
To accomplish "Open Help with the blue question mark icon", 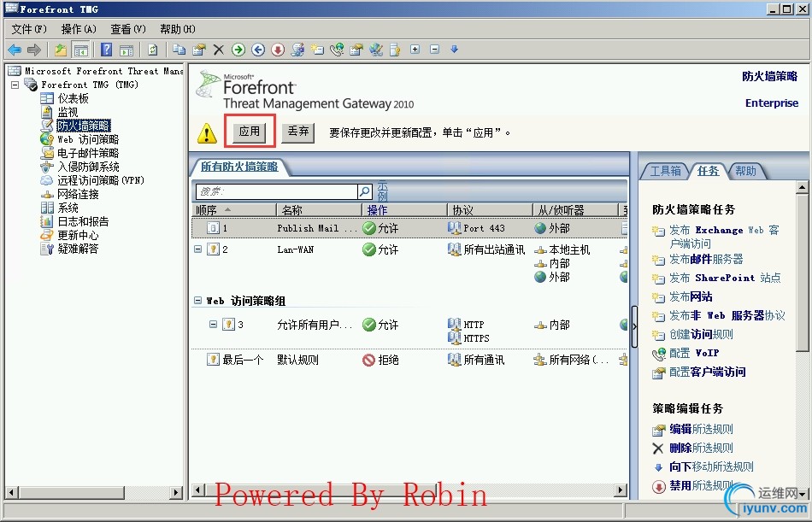I will 106,50.
